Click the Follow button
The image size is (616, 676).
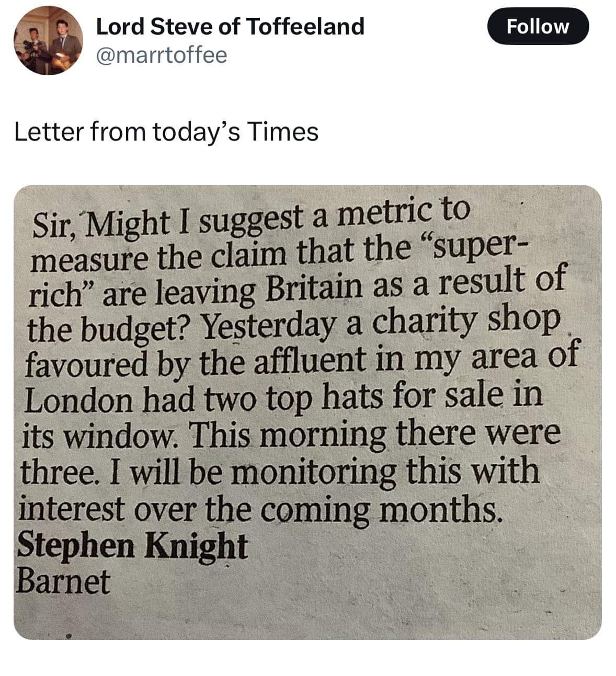tap(538, 26)
